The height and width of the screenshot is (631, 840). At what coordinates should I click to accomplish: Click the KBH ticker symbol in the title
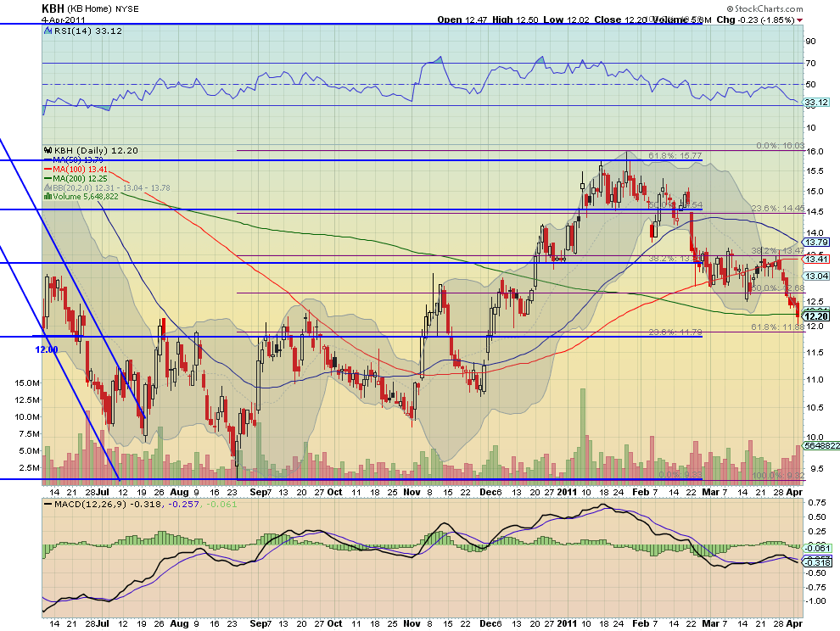[53, 8]
